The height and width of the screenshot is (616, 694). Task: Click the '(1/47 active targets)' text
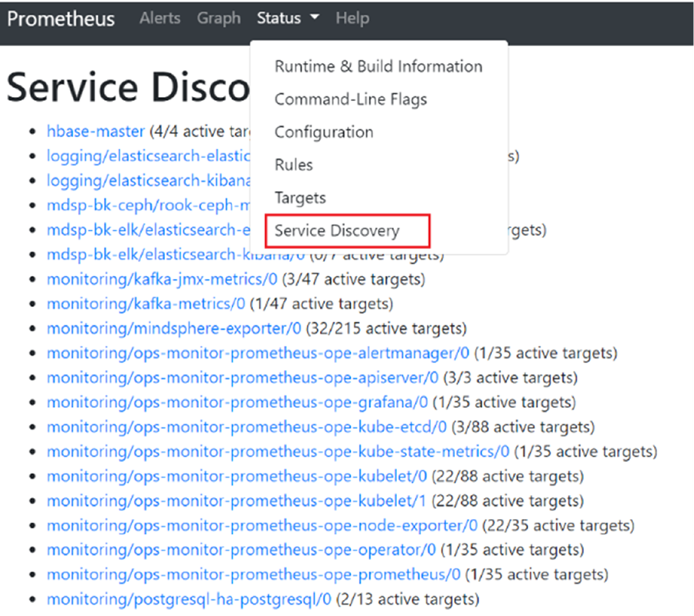tap(322, 304)
